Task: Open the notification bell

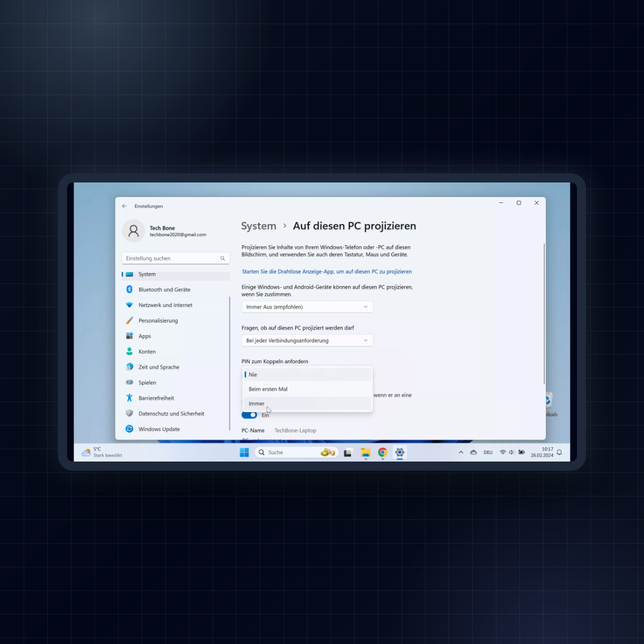Action: (560, 452)
